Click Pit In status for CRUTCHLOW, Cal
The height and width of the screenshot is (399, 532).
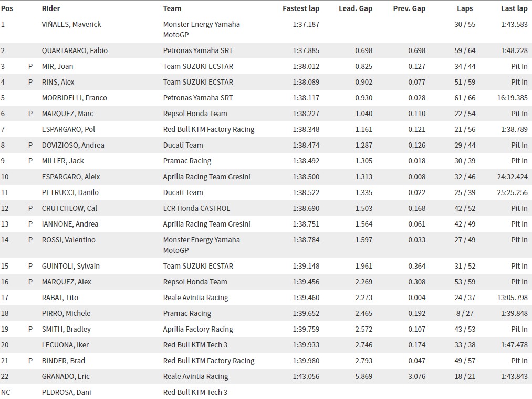coord(519,208)
